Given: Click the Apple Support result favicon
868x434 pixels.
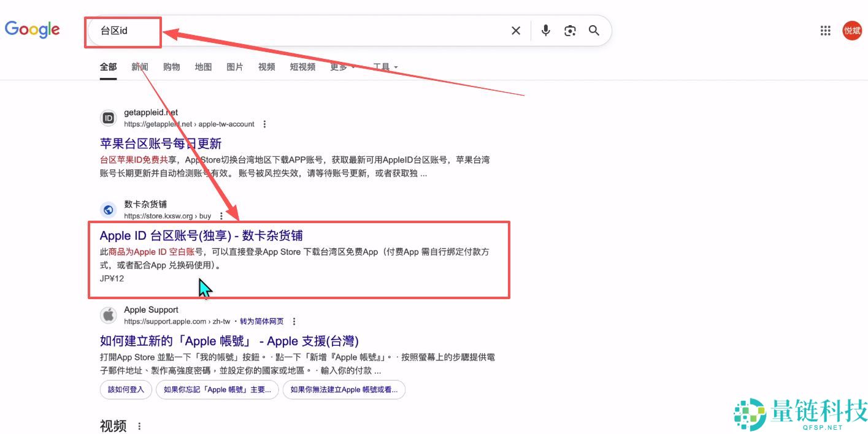Looking at the screenshot, I should pyautogui.click(x=108, y=315).
